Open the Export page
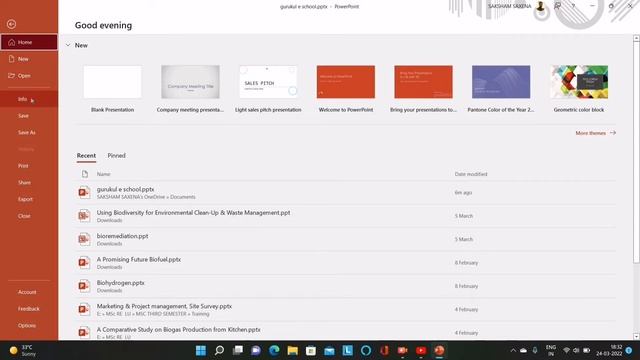 pyautogui.click(x=29, y=199)
